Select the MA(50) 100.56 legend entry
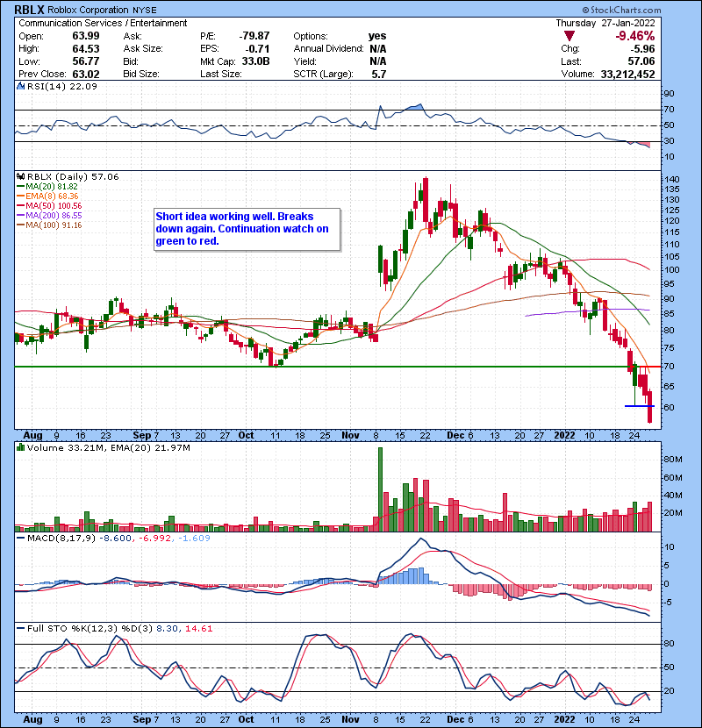The image size is (702, 728). click(x=54, y=205)
